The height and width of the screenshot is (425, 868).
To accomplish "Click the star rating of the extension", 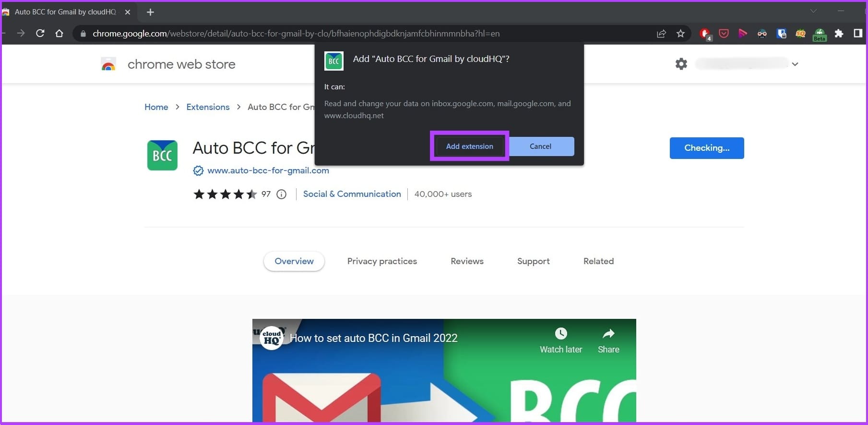I will pos(225,194).
